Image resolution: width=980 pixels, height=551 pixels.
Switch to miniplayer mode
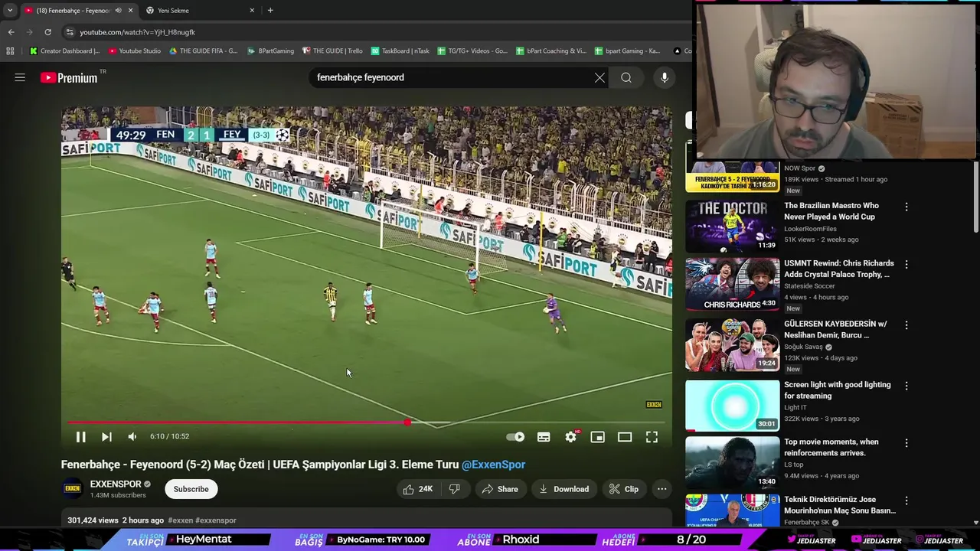598,437
